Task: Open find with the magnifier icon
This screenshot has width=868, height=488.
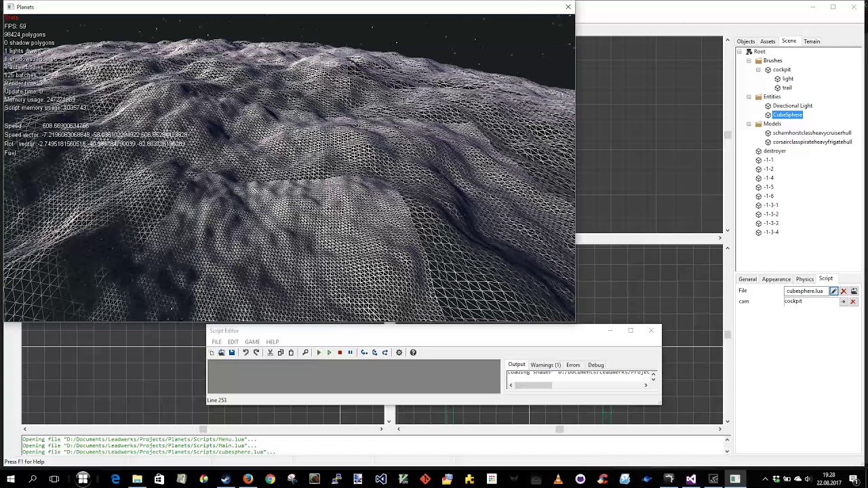Action: pos(305,352)
